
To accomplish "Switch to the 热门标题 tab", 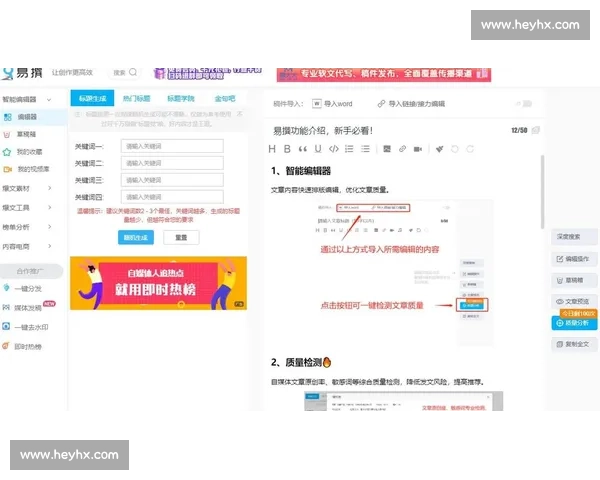I will tap(136, 98).
